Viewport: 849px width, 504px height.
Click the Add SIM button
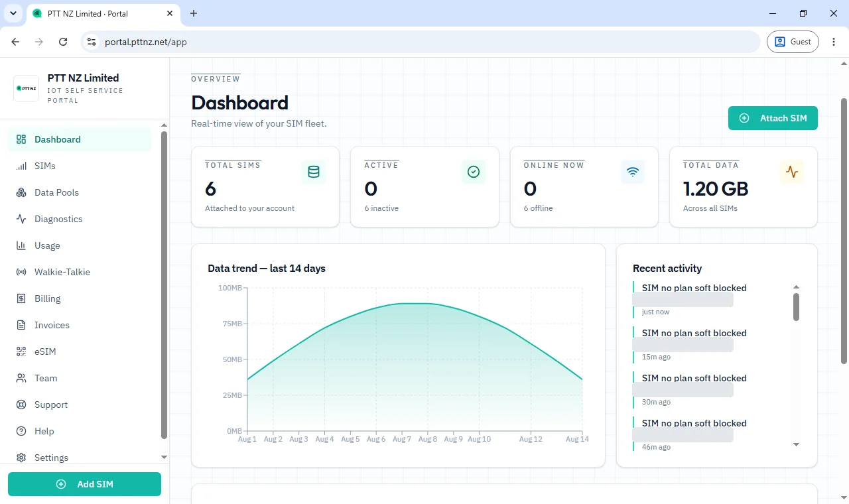[x=84, y=484]
